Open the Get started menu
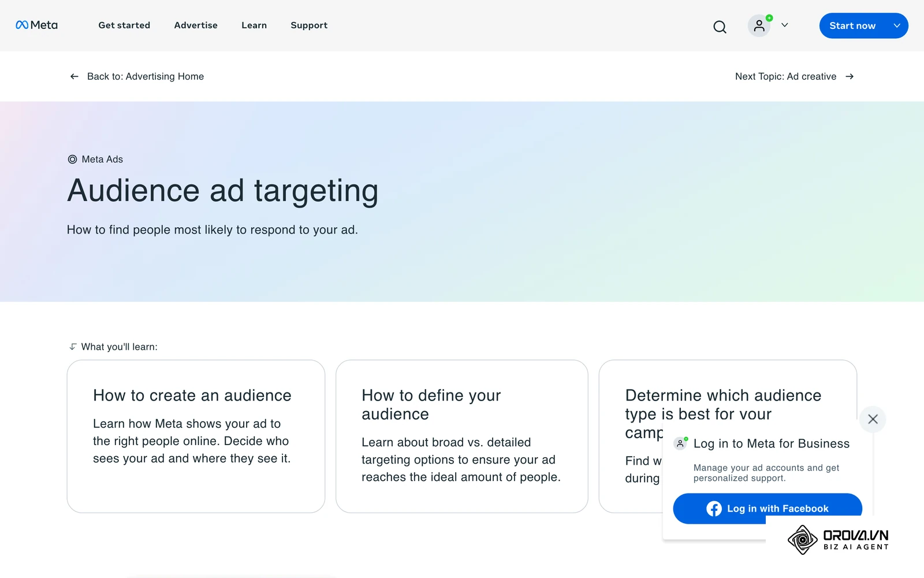Image resolution: width=924 pixels, height=578 pixels. click(x=124, y=25)
